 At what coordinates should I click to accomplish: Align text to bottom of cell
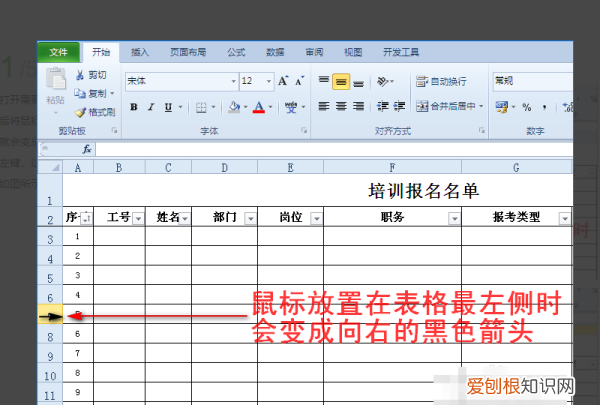click(358, 82)
